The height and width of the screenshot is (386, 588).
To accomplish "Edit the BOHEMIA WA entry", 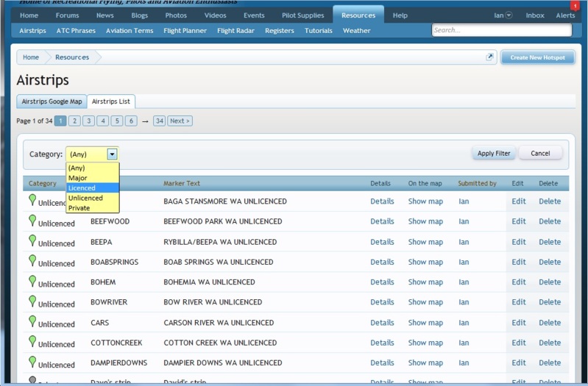I will tap(519, 282).
